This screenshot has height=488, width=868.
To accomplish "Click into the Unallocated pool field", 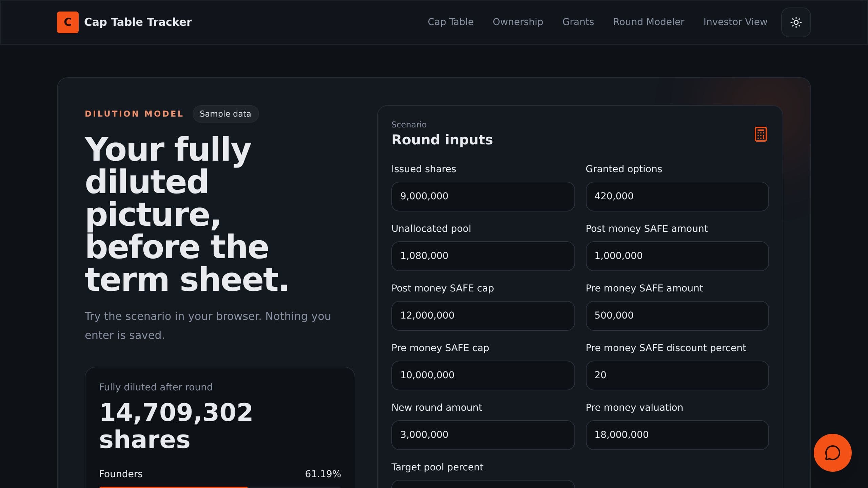I will 483,256.
